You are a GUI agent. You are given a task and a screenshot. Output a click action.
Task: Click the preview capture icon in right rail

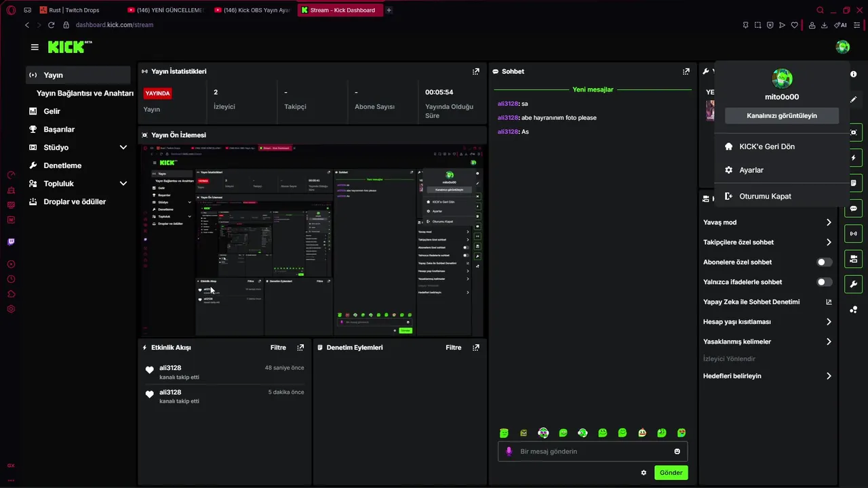(854, 132)
